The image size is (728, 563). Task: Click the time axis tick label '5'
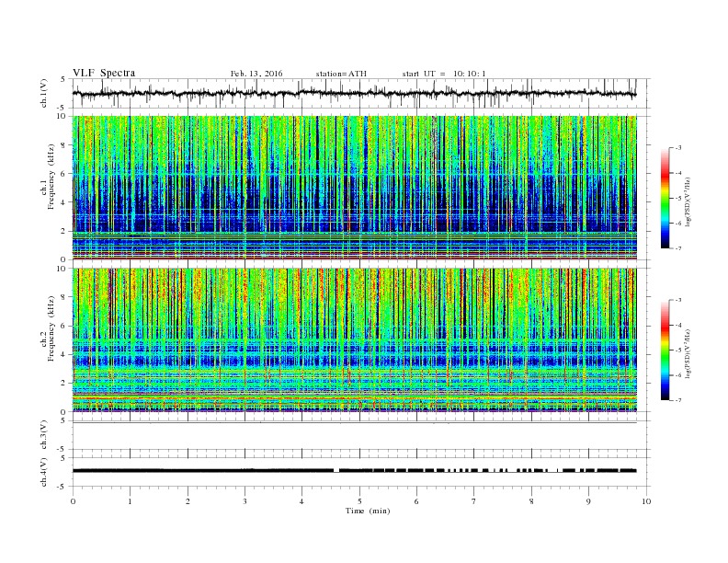[x=359, y=501]
